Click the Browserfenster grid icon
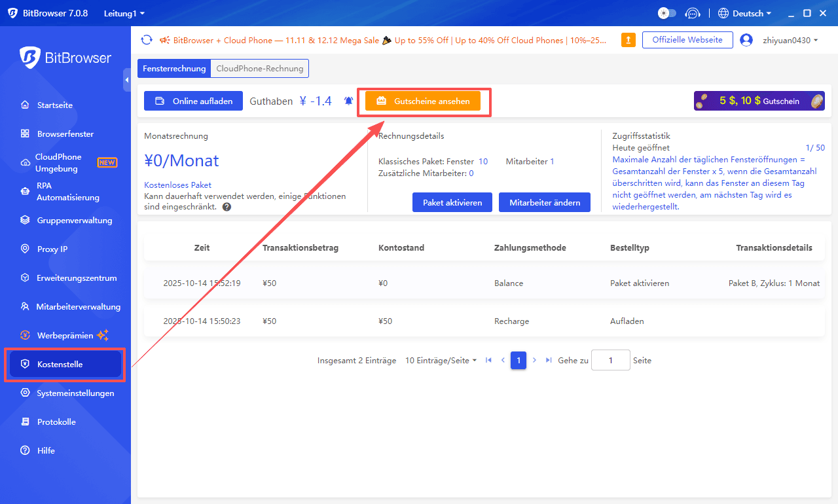This screenshot has width=838, height=504. click(x=25, y=134)
